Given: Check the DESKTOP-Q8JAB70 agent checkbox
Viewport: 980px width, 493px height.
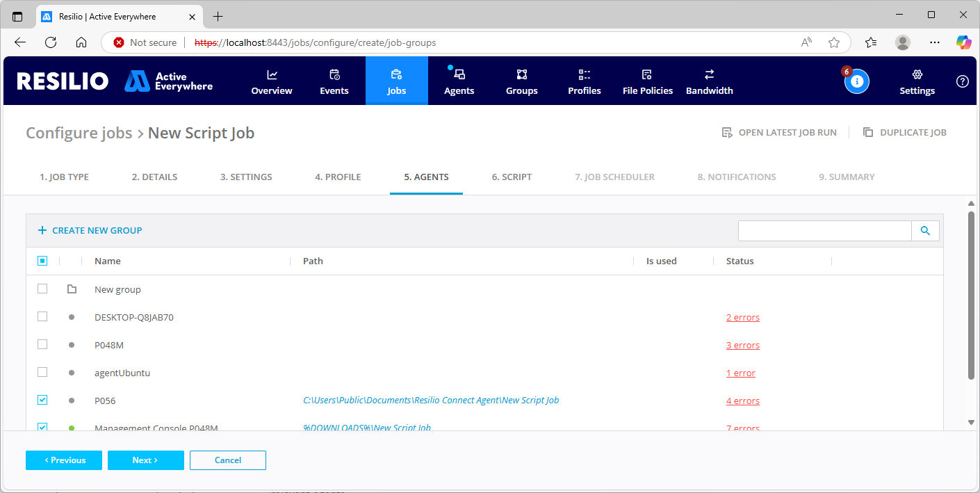Looking at the screenshot, I should [42, 317].
